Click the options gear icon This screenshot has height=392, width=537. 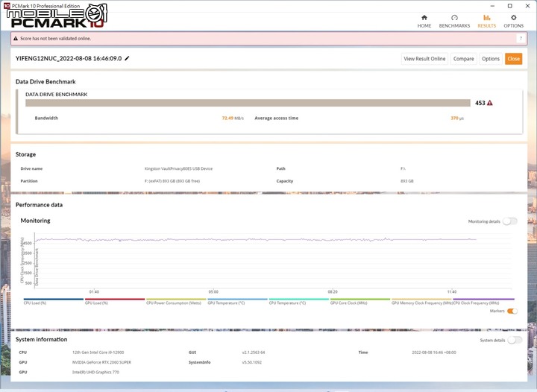click(513, 17)
